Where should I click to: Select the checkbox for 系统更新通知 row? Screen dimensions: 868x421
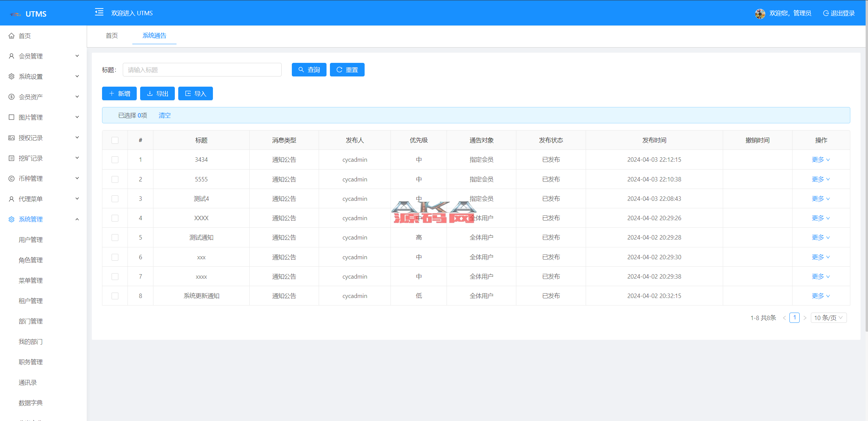click(115, 296)
